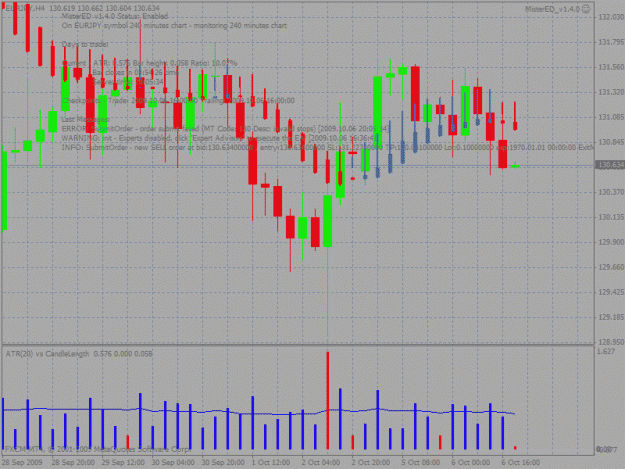
Task: Click the 130.135 price axis label
Action: click(x=611, y=217)
